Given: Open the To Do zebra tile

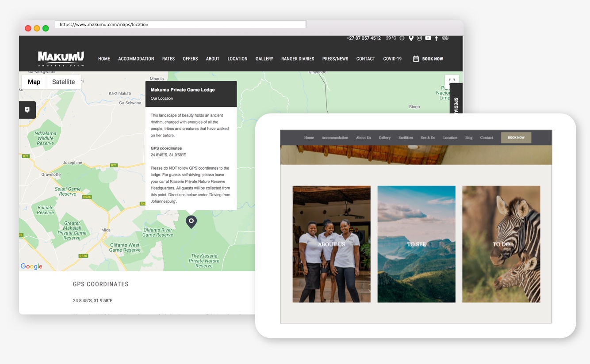Looking at the screenshot, I should click(x=501, y=244).
